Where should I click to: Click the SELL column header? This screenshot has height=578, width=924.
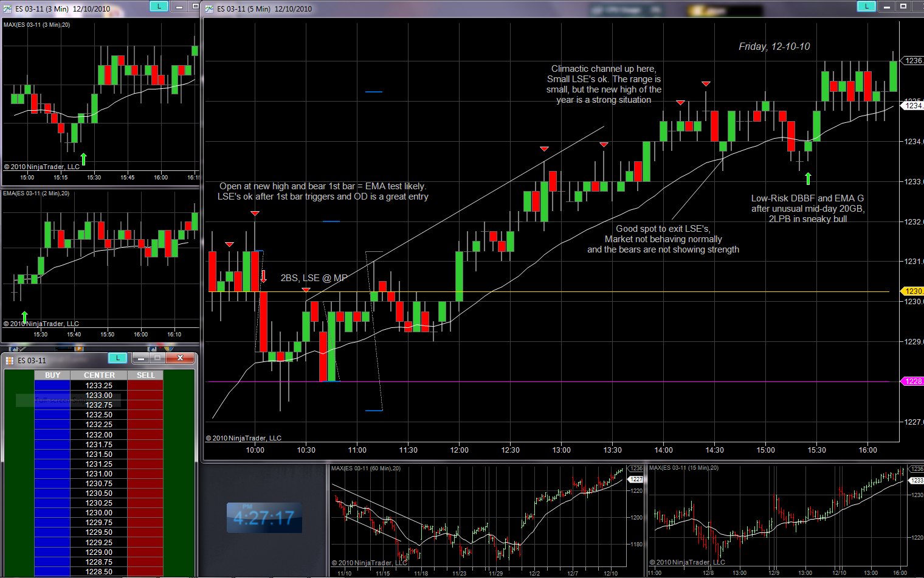[145, 375]
